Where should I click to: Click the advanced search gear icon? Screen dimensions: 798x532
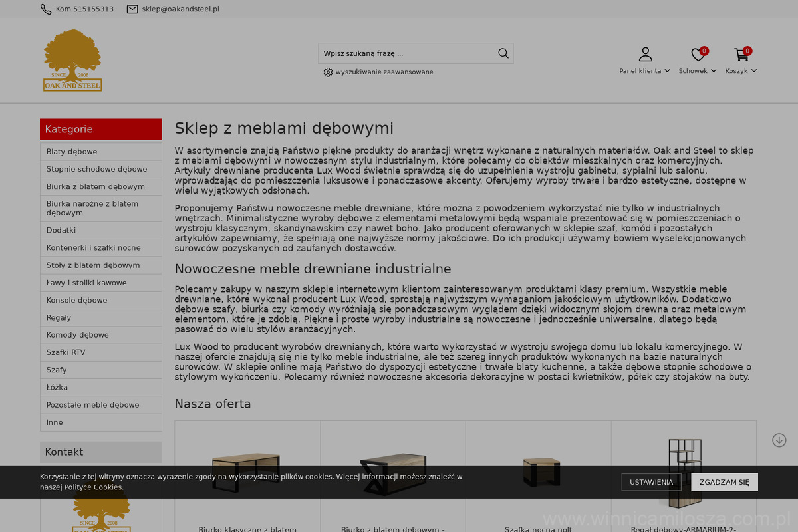click(x=328, y=72)
